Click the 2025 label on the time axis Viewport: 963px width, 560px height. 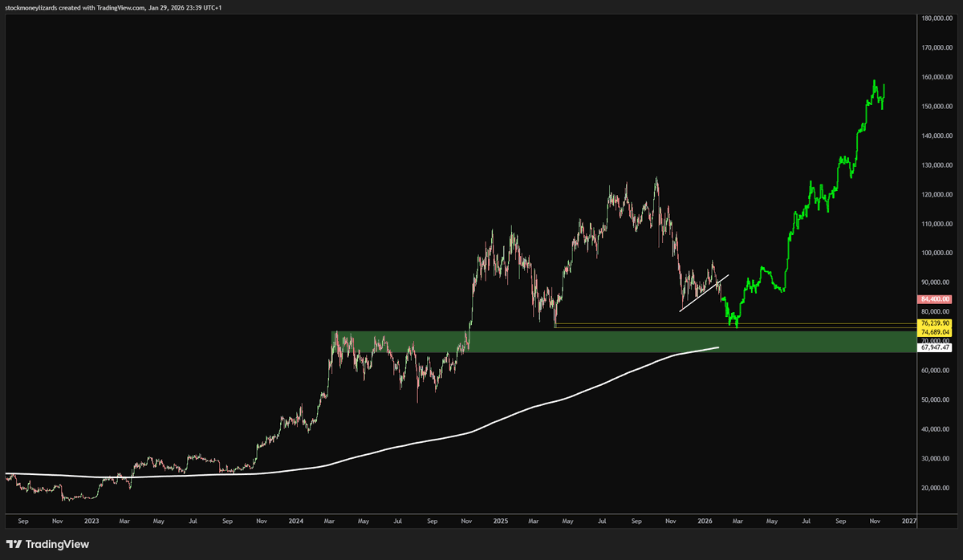click(500, 521)
